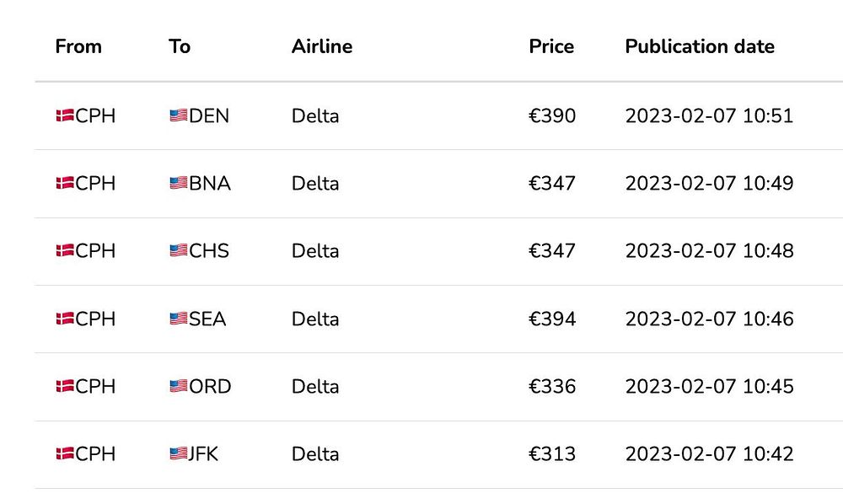
Task: Click the Danish flag icon in the DEN row
Action: point(65,115)
